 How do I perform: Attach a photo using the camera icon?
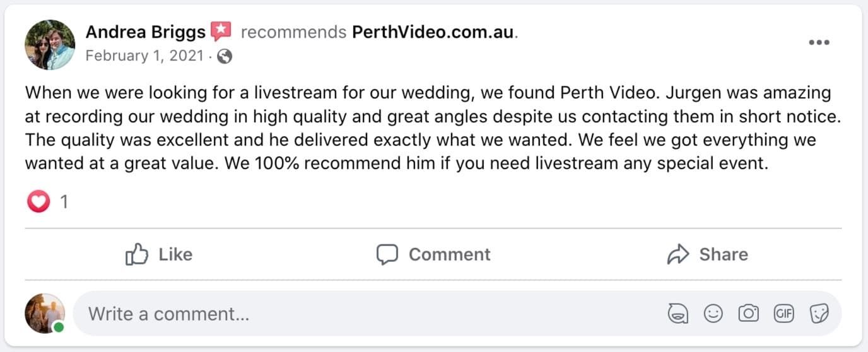(748, 314)
